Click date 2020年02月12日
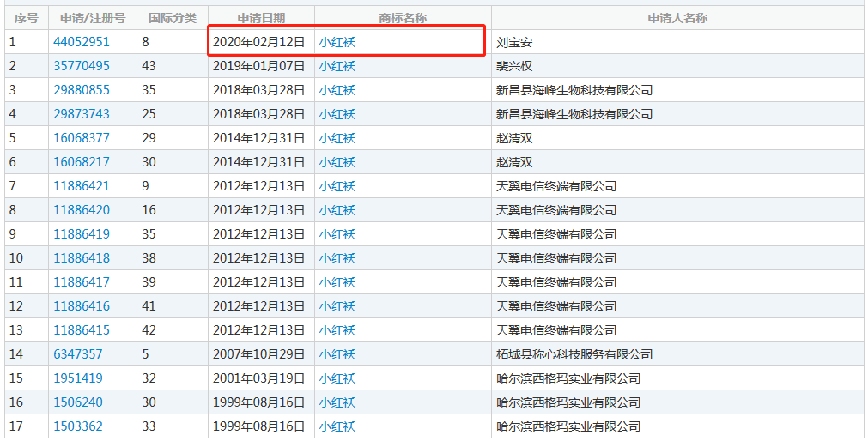The height and width of the screenshot is (441, 868). [259, 42]
